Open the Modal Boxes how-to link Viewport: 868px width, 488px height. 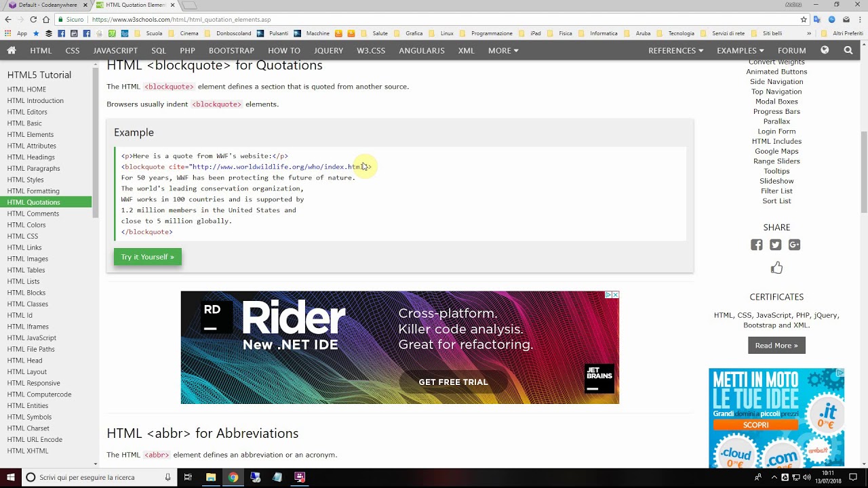(776, 102)
